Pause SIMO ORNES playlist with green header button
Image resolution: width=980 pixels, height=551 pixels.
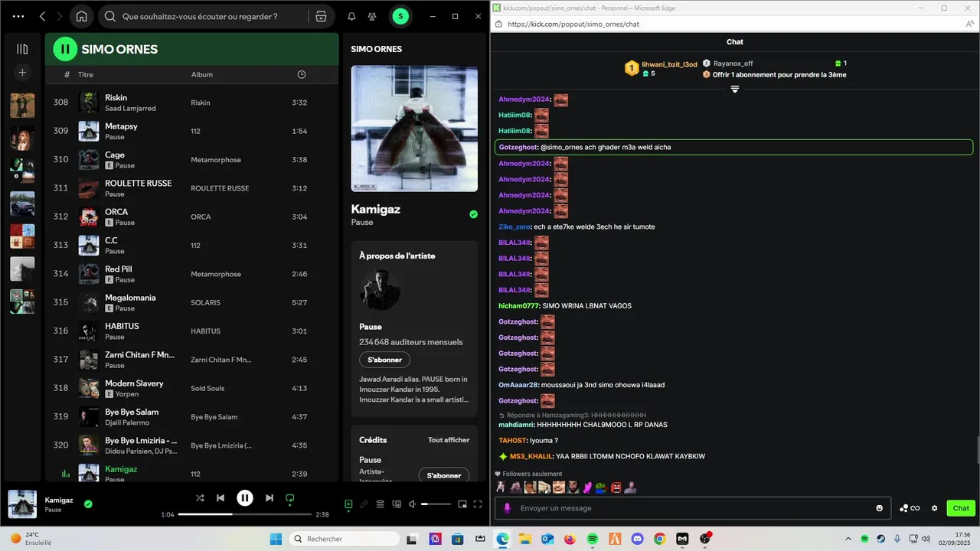tap(65, 49)
